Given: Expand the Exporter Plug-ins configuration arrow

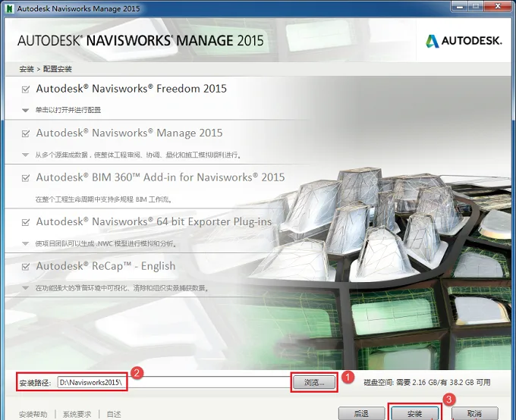Looking at the screenshot, I should coord(25,243).
